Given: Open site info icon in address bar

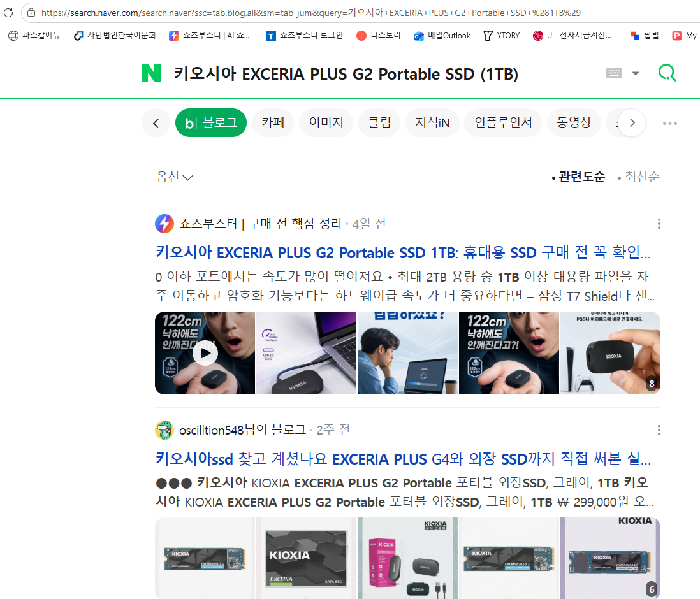Looking at the screenshot, I should pos(31,13).
